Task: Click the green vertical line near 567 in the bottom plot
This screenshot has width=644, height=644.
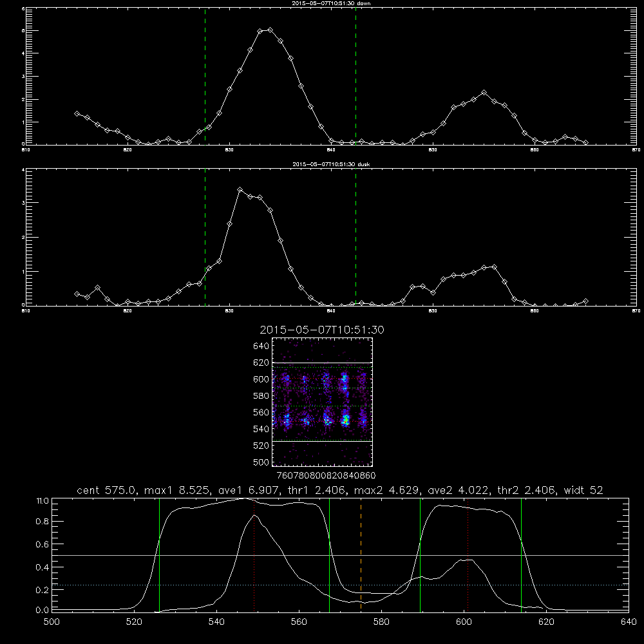Action: [329, 554]
